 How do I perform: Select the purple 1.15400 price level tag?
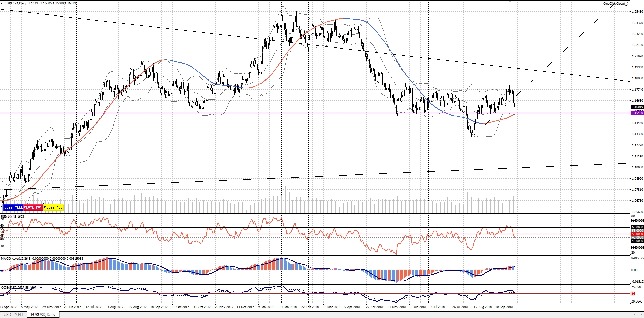637,113
